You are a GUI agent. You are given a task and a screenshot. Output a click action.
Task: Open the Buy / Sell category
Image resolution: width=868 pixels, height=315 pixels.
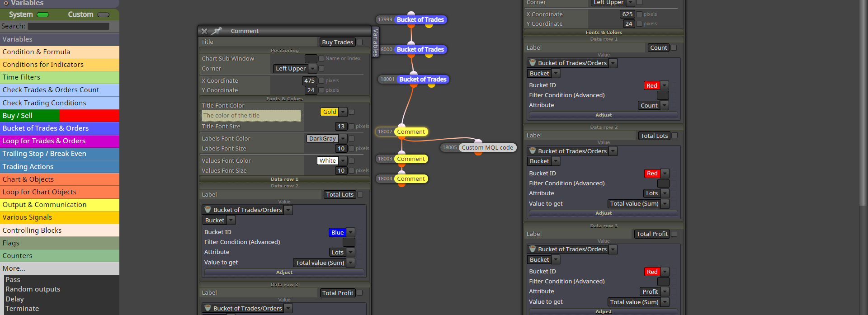tap(60, 116)
